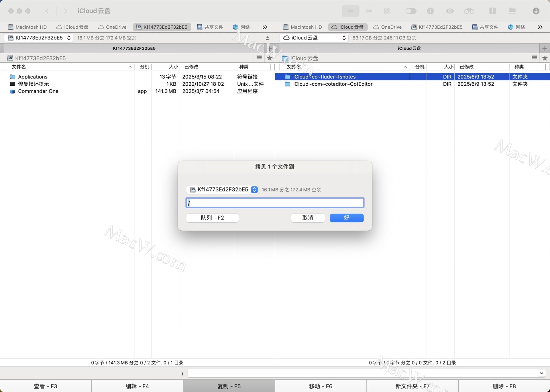
Task: Expand left panel drive overflow chevrons
Action: (265, 27)
